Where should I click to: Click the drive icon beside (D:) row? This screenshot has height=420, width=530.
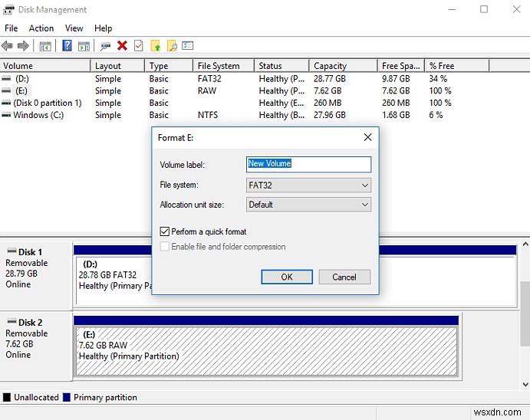pyautogui.click(x=6, y=79)
